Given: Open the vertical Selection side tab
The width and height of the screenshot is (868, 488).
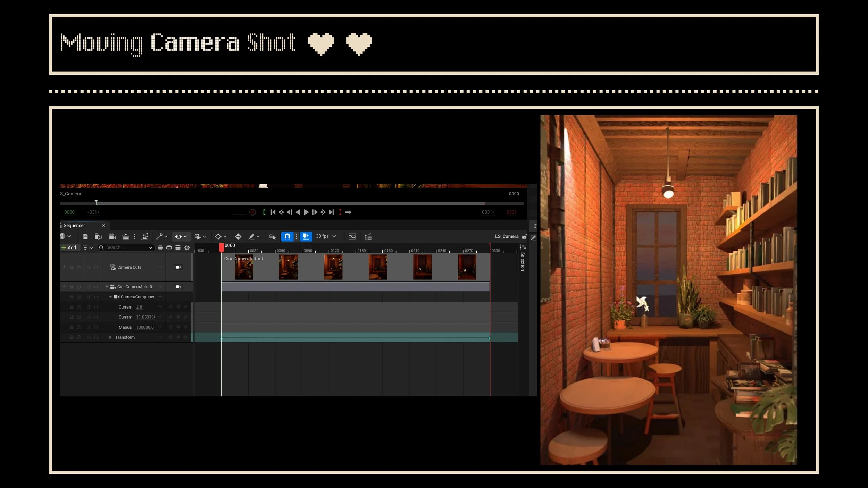Looking at the screenshot, I should [x=523, y=261].
